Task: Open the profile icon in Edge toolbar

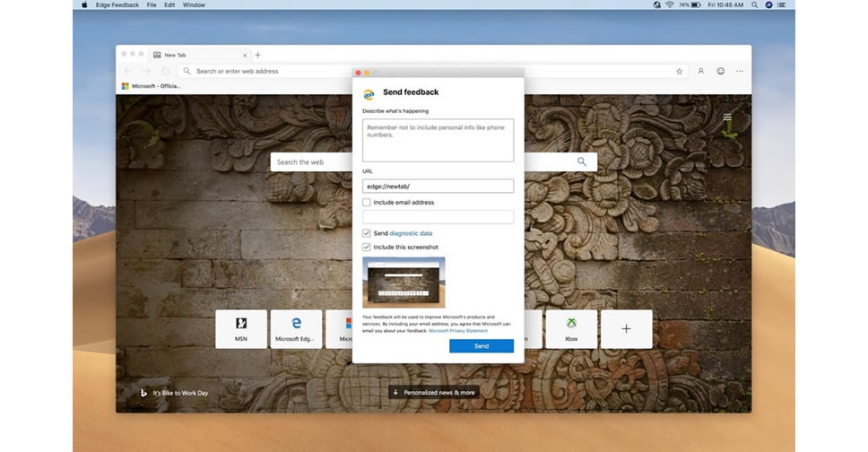Action: click(x=700, y=71)
